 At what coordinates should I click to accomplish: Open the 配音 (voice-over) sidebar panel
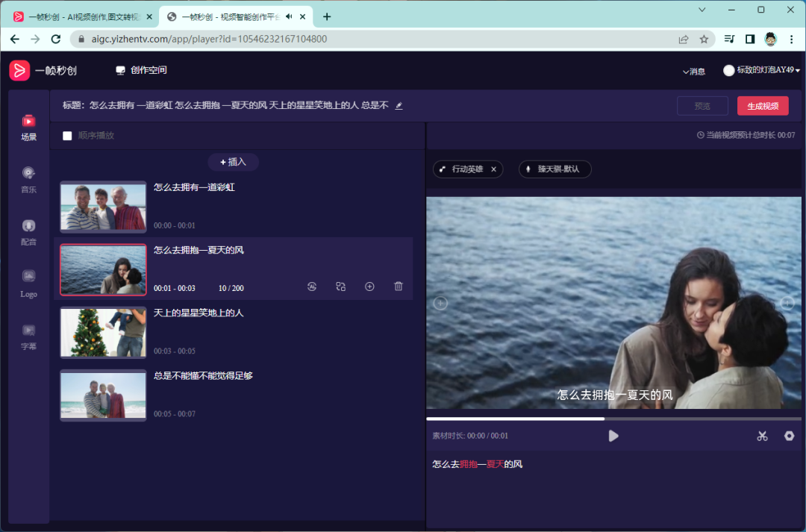pyautogui.click(x=28, y=231)
